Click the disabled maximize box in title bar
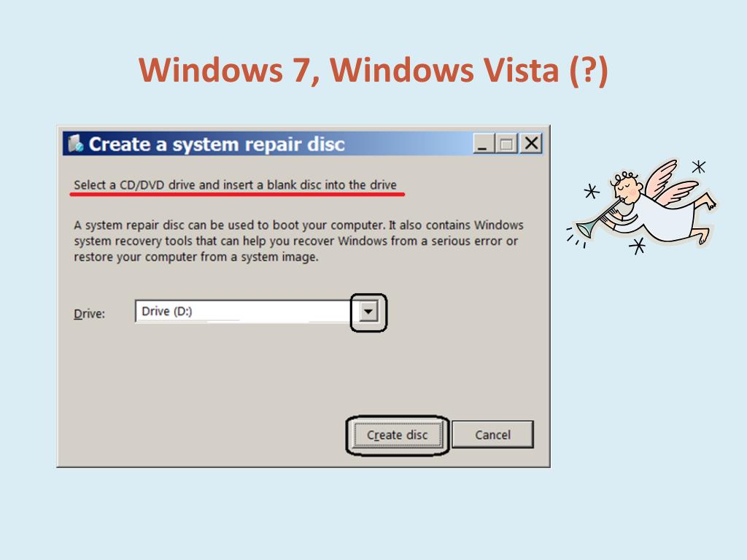 coord(506,144)
